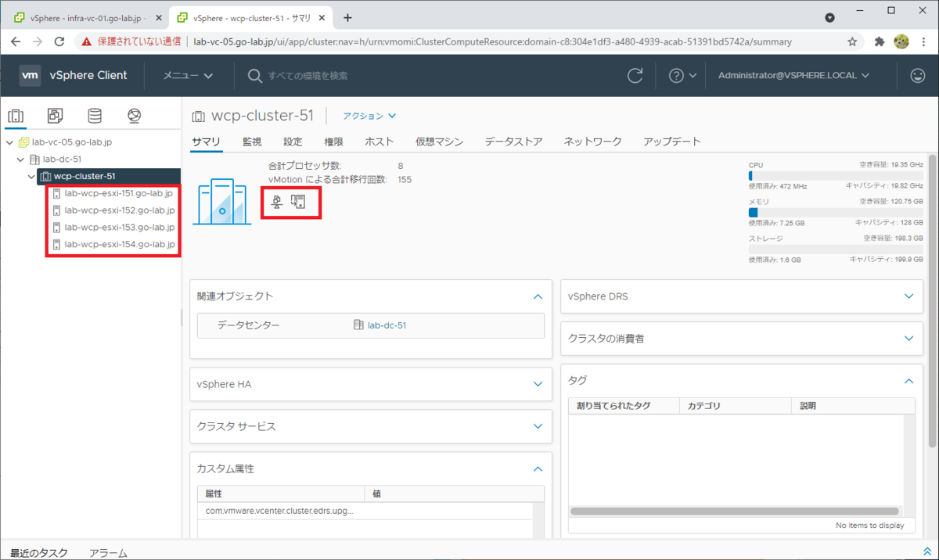
Task: Switch to the アップデート tab
Action: [x=672, y=142]
